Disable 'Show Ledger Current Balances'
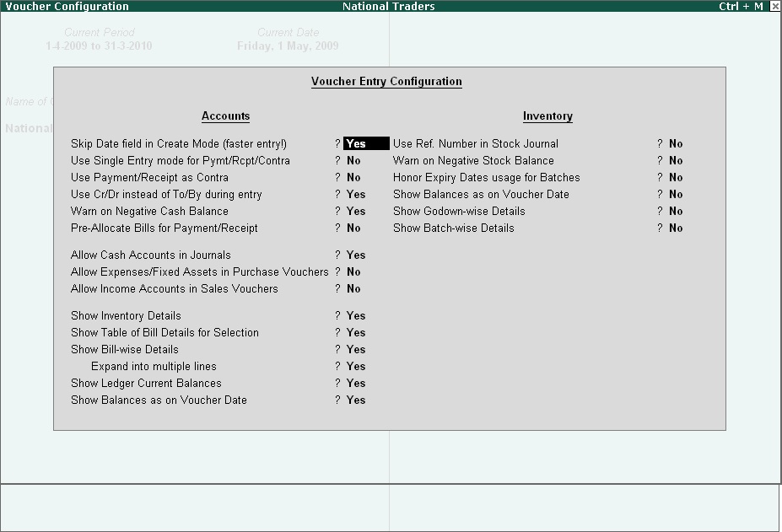The image size is (782, 532). coord(355,383)
